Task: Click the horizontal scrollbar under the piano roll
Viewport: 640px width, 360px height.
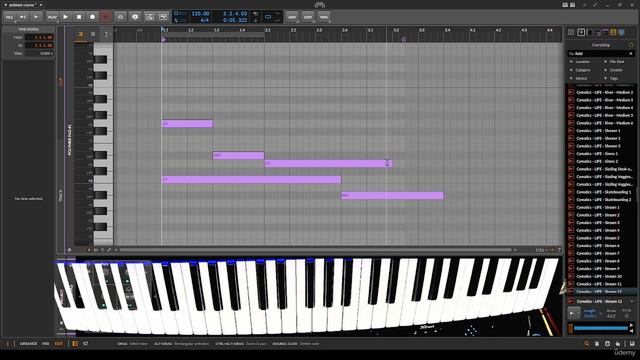Action: (x=315, y=250)
